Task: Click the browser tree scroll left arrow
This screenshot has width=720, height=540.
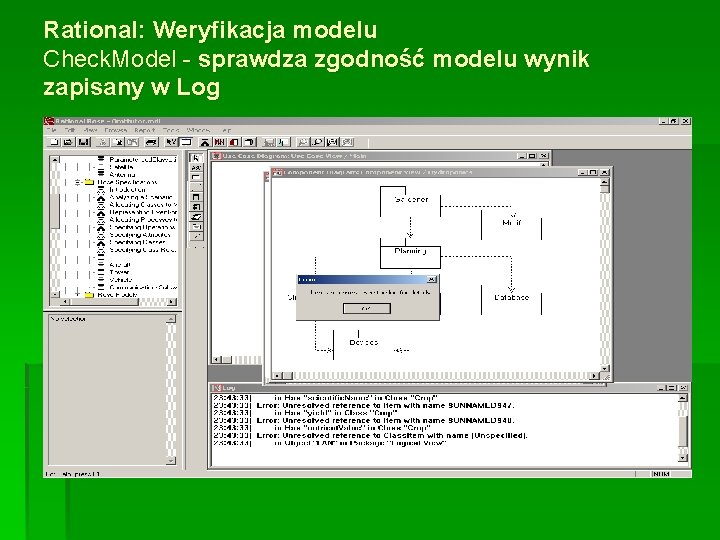Action: click(66, 302)
